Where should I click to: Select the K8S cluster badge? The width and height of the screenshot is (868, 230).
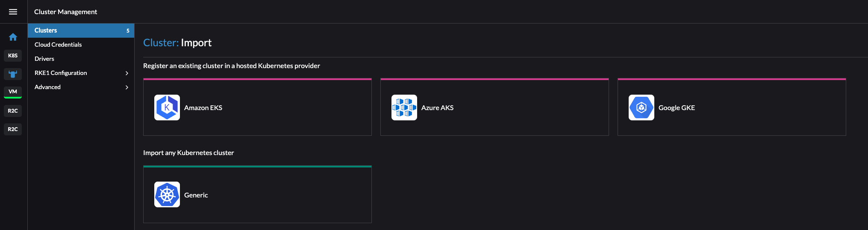pyautogui.click(x=13, y=56)
